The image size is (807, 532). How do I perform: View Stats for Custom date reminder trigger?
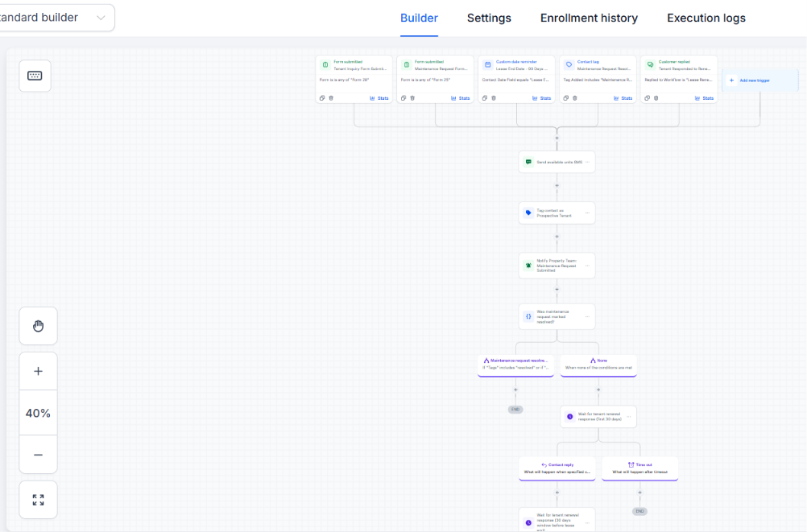pos(542,97)
